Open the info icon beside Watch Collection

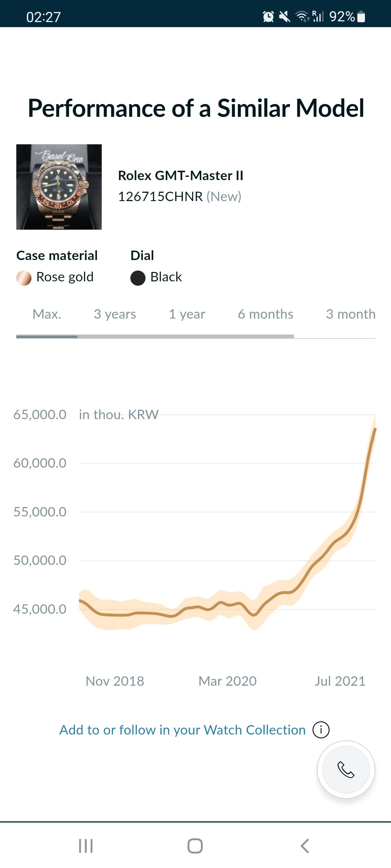(x=321, y=730)
